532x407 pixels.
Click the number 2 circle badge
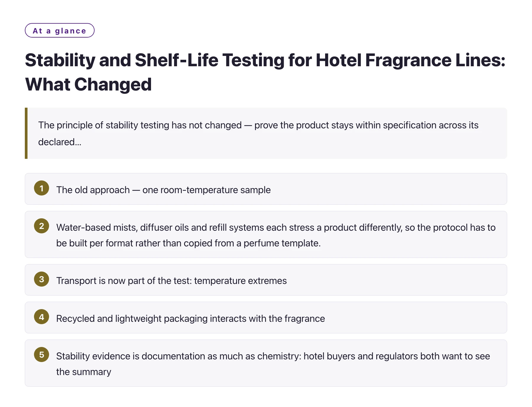(x=41, y=226)
